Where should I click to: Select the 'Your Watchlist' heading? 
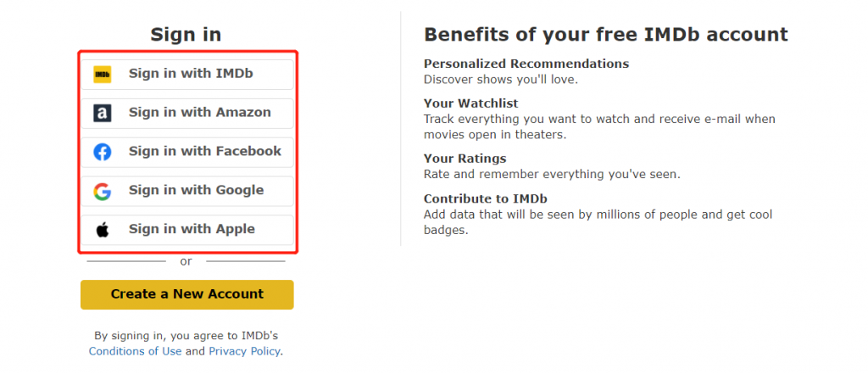click(471, 103)
